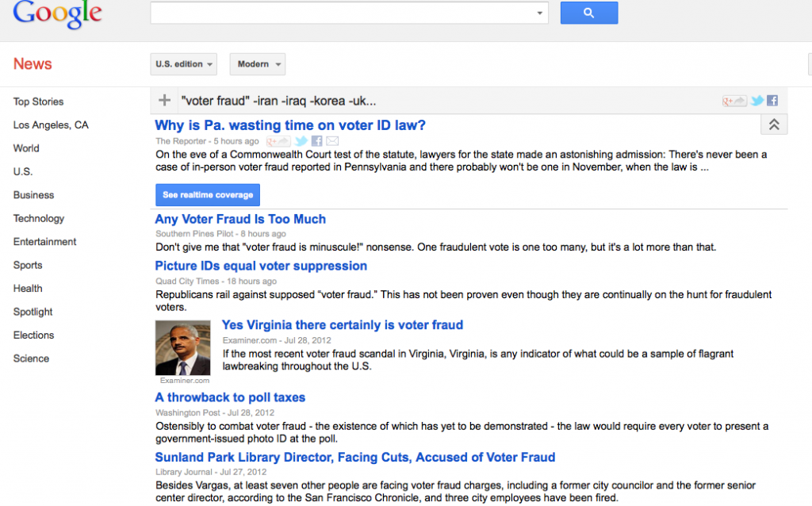
Task: Email the Pa. voter ID article icon
Action: pyautogui.click(x=332, y=141)
